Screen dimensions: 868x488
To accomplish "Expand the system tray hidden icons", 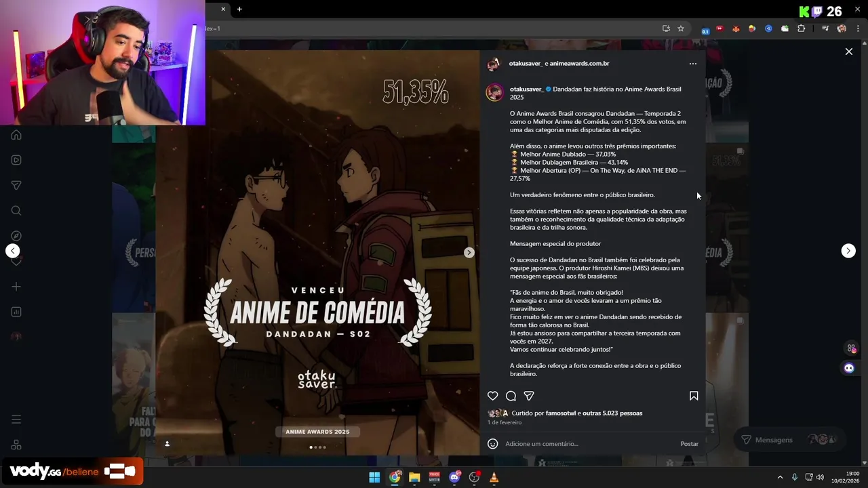I will [780, 477].
